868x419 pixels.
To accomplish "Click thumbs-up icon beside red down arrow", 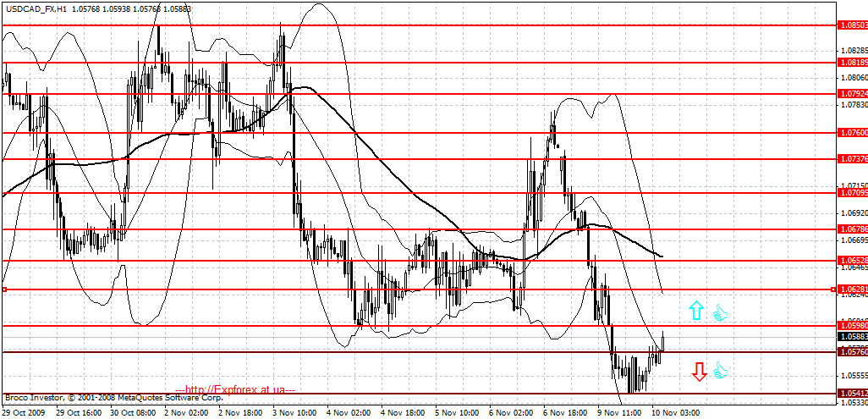I will click(x=720, y=370).
